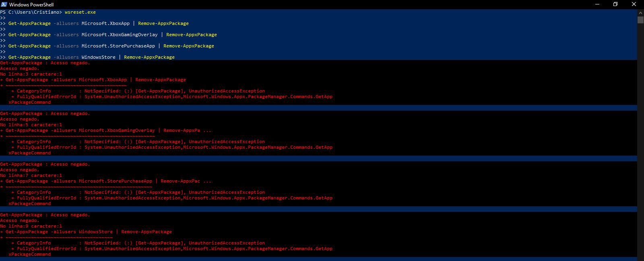Screen dimensions: 644x261
Task: Click the 'No linha:9 caractere:1' error line
Action: 31,226
